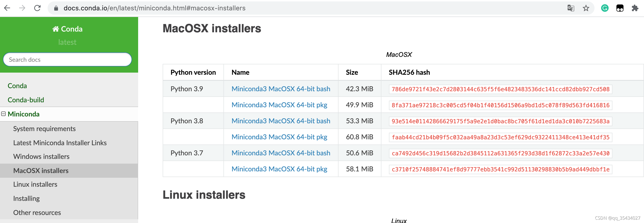Click the hash starting with 93e514e01142
The width and height of the screenshot is (644, 223).
tap(500, 121)
